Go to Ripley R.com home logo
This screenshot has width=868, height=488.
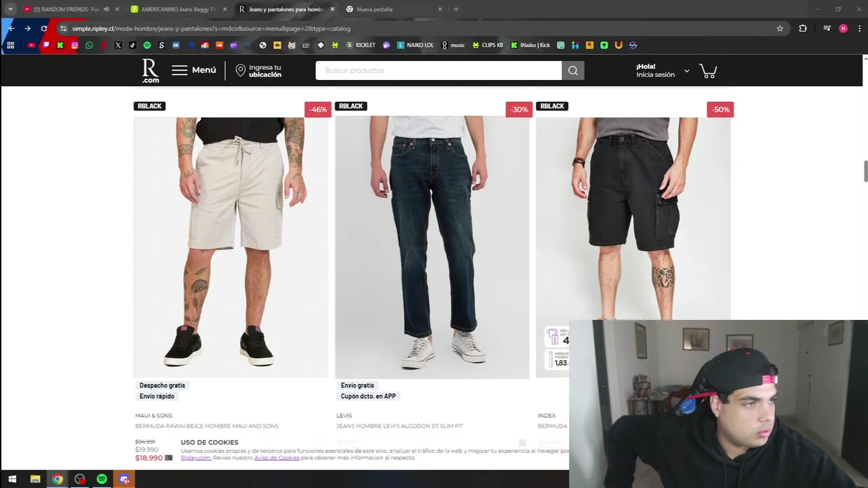point(151,70)
